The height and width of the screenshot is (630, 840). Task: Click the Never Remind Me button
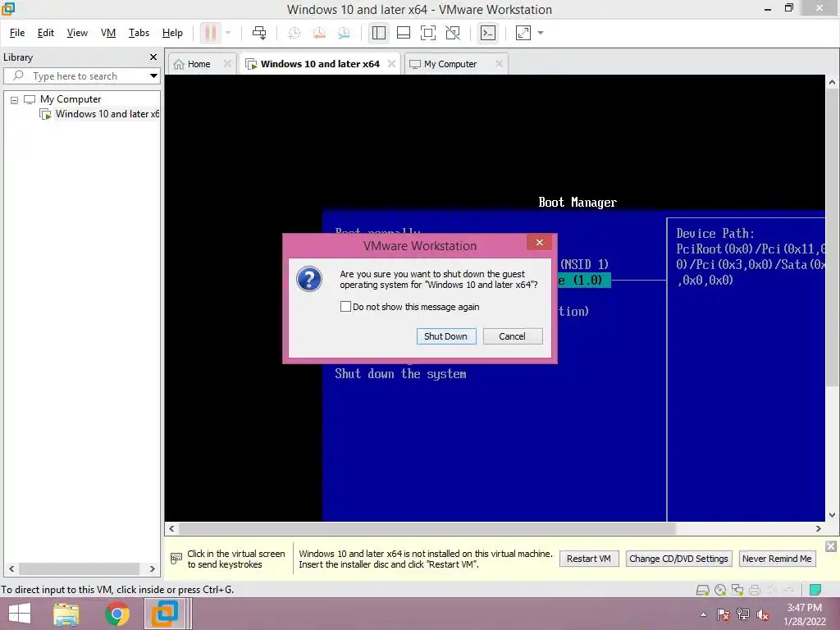click(777, 559)
